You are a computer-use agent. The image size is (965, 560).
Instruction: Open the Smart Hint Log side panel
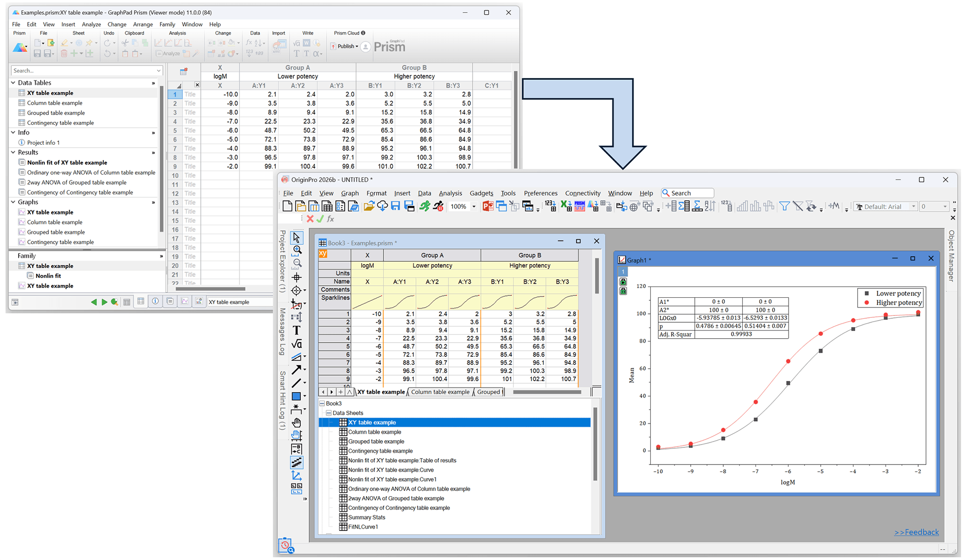[282, 401]
